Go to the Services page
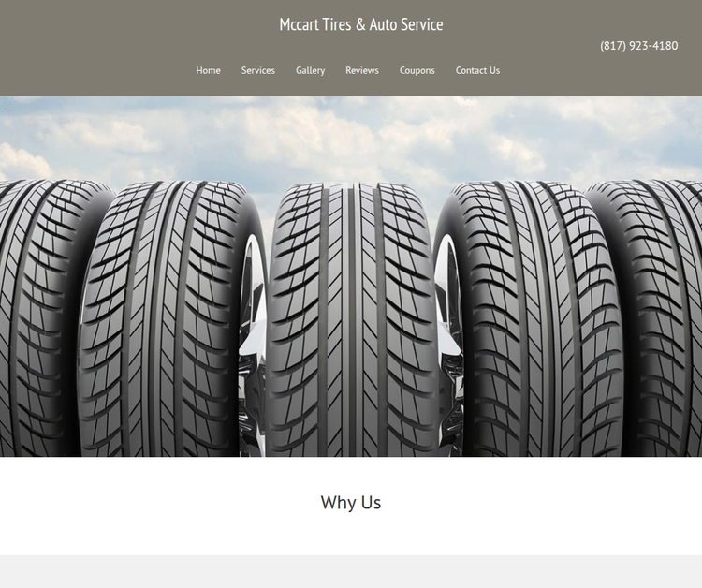 point(258,71)
